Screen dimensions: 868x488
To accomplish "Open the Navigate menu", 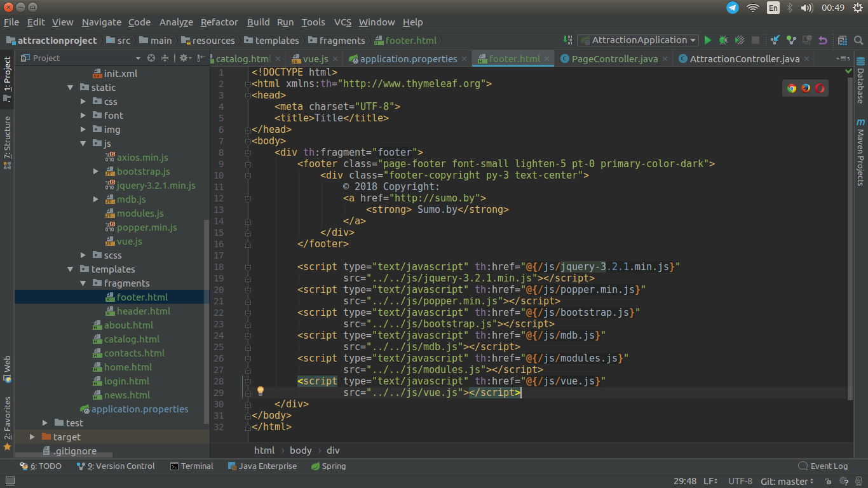I will coord(102,22).
